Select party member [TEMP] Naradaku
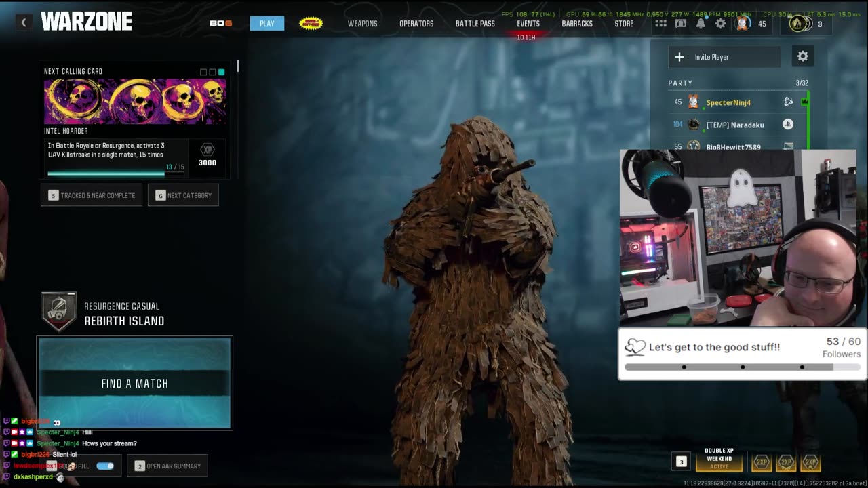The height and width of the screenshot is (488, 868). pos(735,125)
